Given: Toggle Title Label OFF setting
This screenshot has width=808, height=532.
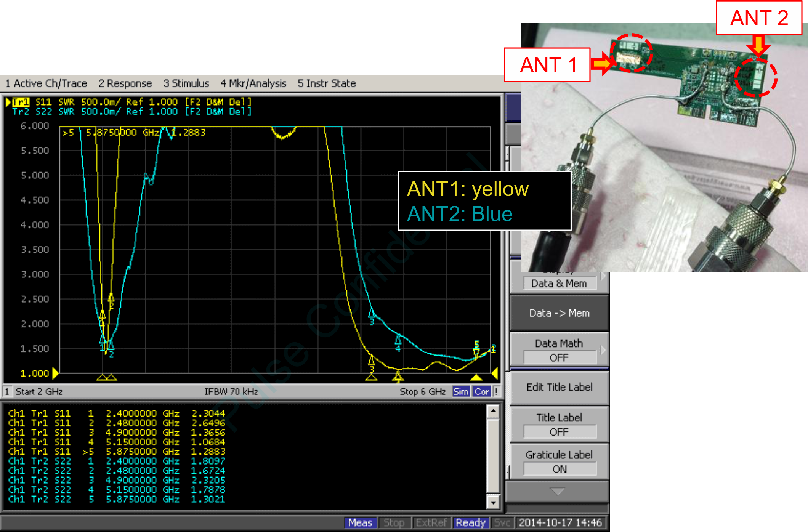Looking at the screenshot, I should 559,432.
